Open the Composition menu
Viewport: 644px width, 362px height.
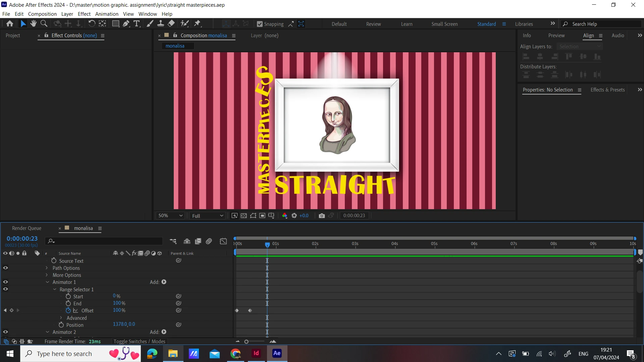coord(42,14)
